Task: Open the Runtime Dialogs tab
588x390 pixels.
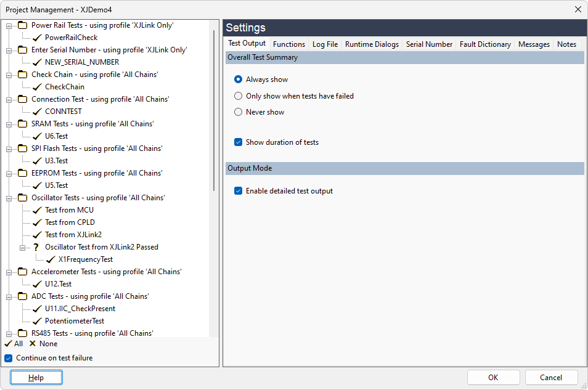Action: tap(372, 44)
